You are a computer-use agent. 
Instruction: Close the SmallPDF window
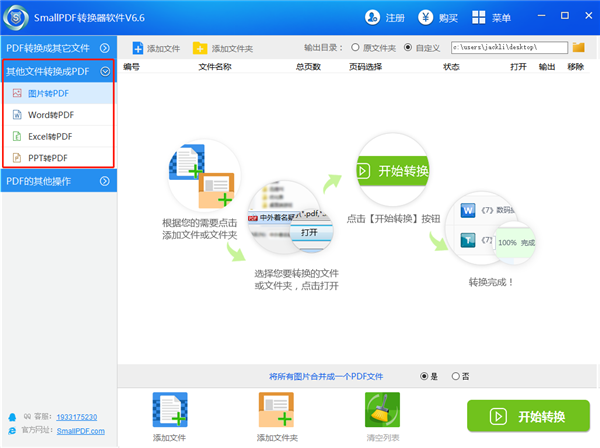(589, 16)
